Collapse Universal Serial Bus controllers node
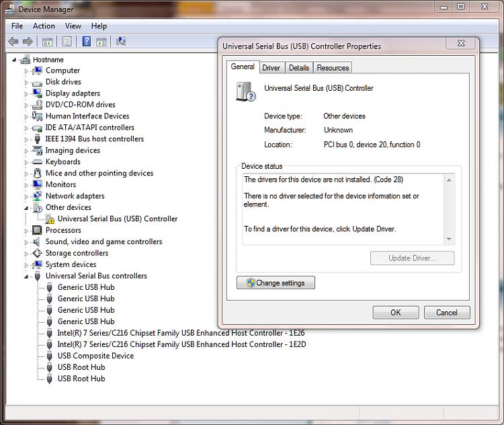This screenshot has height=425, width=504. (x=26, y=276)
